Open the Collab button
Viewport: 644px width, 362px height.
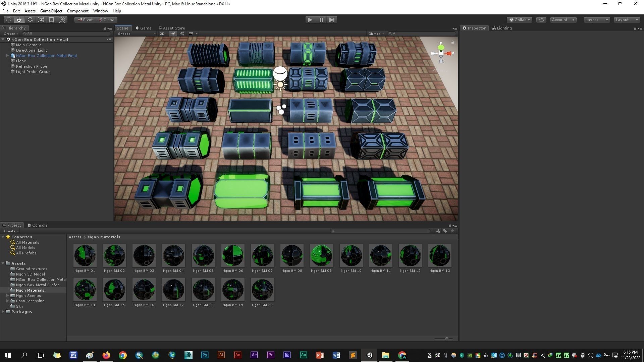click(x=520, y=20)
